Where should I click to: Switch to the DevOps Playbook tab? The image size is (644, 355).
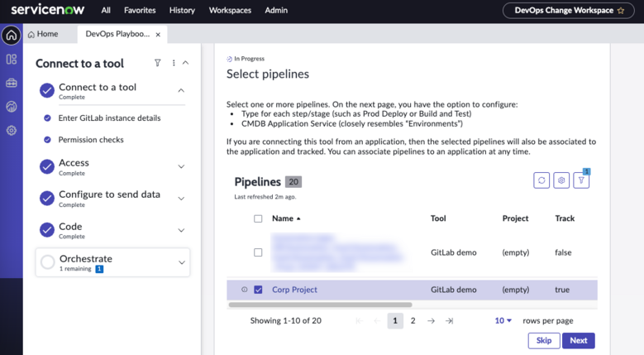coord(117,34)
